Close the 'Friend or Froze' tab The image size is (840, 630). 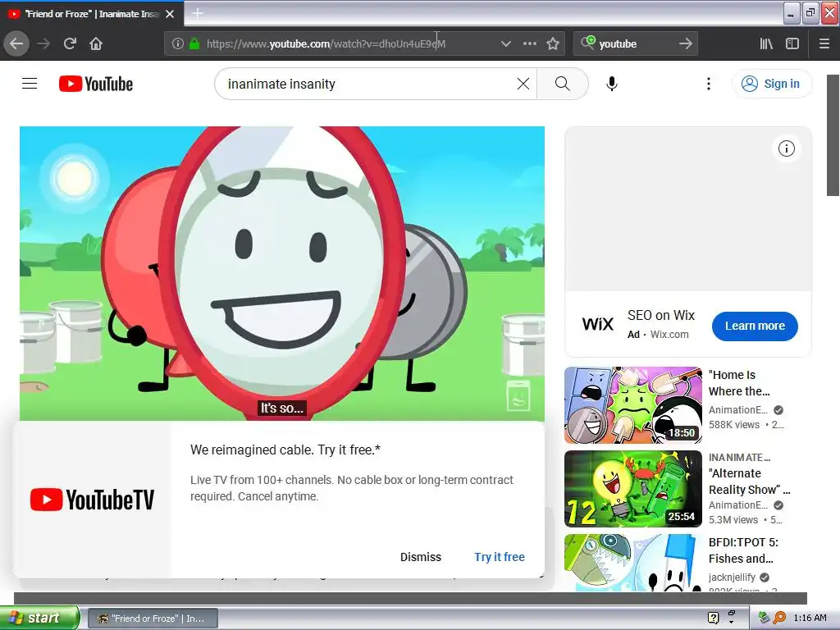170,14
